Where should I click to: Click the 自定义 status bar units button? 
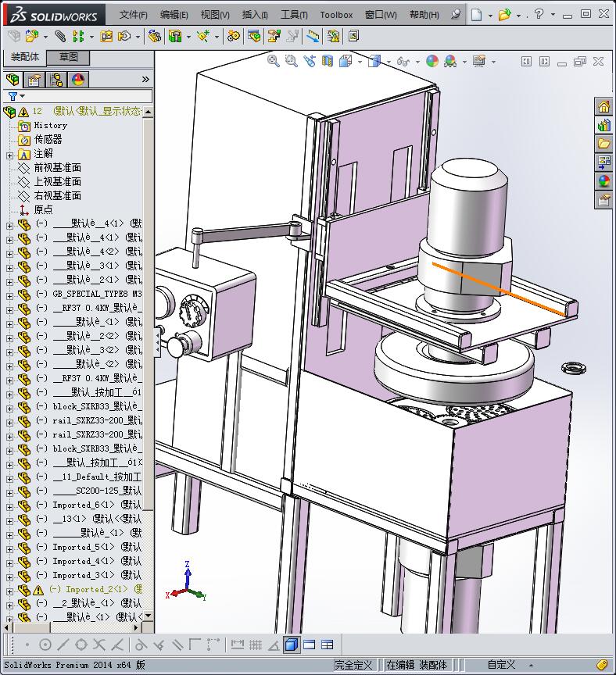[501, 665]
